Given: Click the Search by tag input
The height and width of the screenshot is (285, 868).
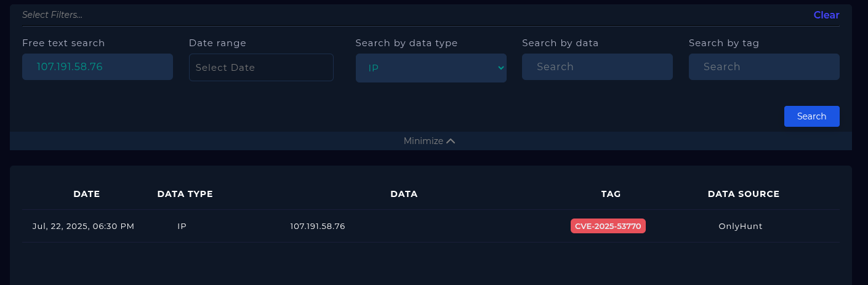Looking at the screenshot, I should (764, 66).
